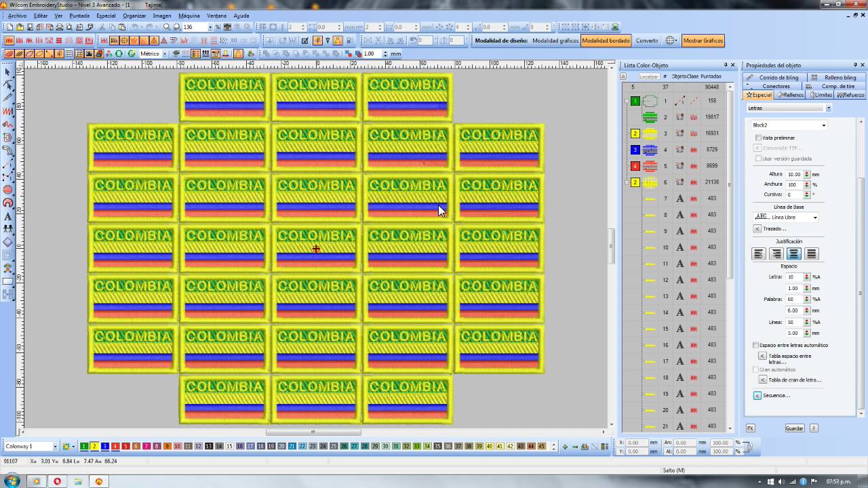The image size is (868, 488).
Task: Open the Block2 font dropdown
Action: click(x=824, y=125)
